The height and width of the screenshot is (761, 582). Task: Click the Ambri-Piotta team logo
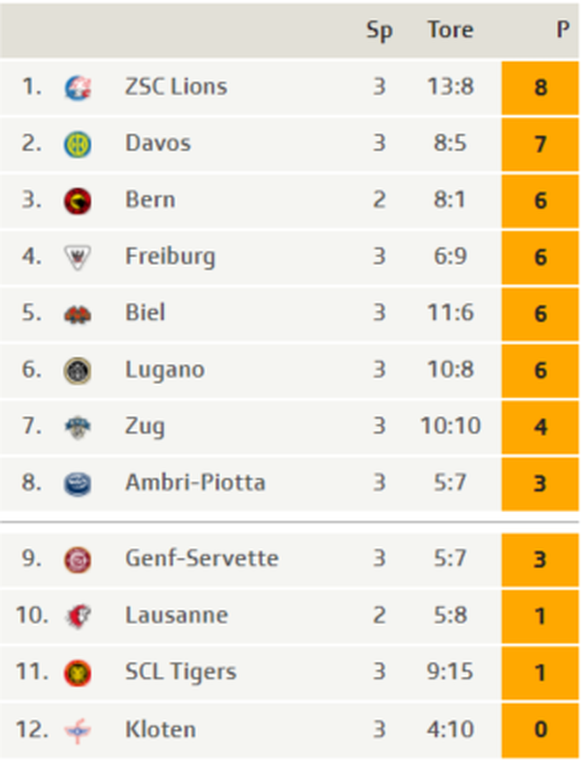click(78, 484)
